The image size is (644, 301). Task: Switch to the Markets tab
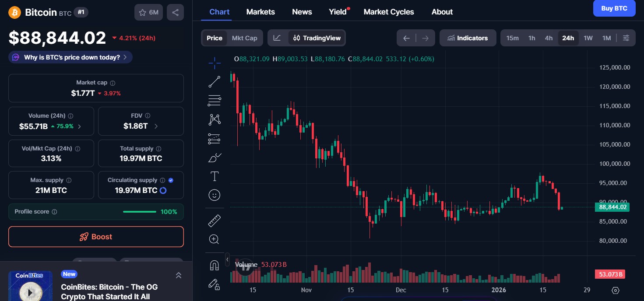tap(260, 12)
